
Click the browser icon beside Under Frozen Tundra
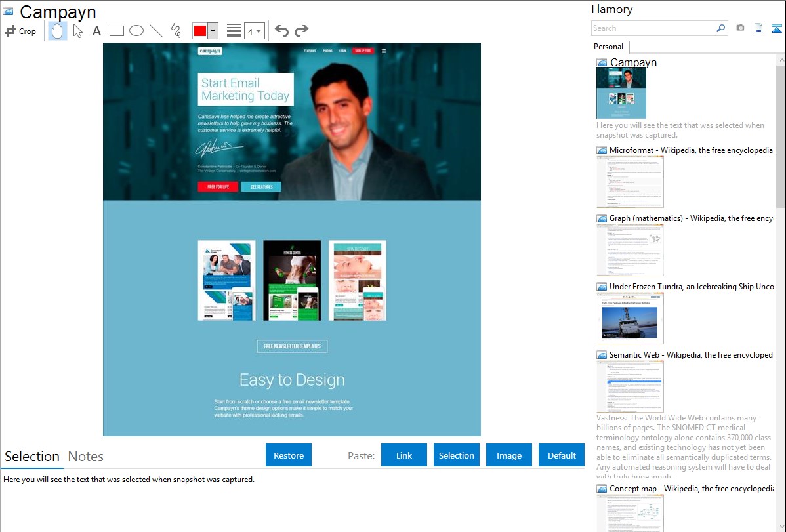coord(602,286)
